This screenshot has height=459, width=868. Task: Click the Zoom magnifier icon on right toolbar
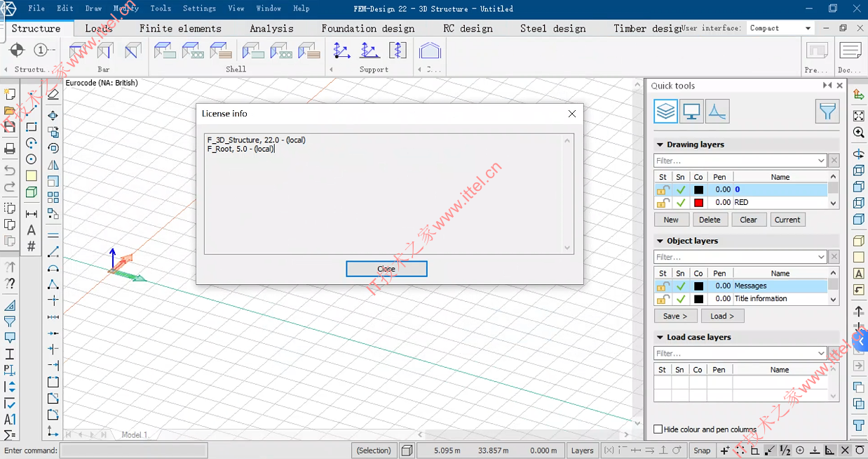[x=858, y=133]
